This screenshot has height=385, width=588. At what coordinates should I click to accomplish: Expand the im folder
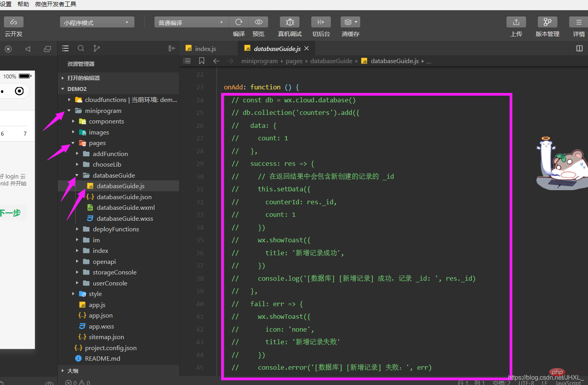tap(118, 240)
